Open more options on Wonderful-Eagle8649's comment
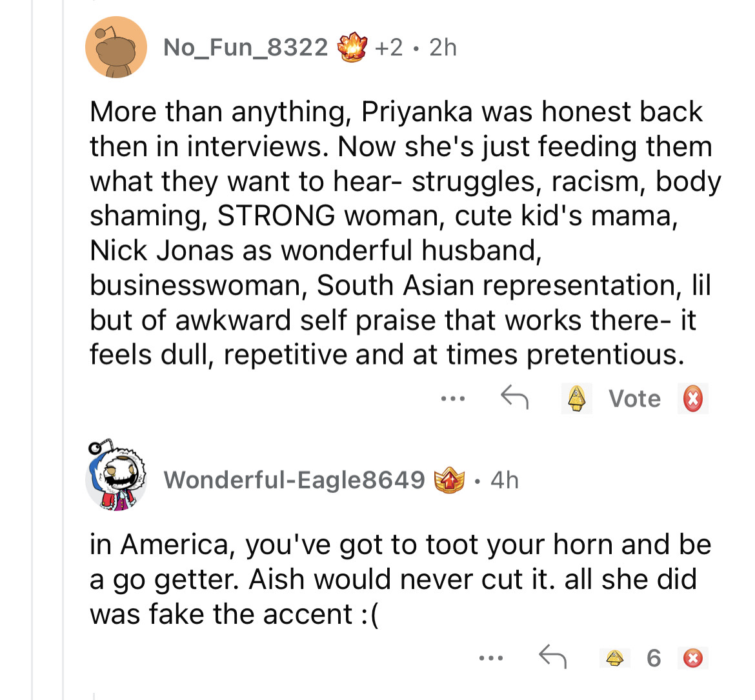The width and height of the screenshot is (755, 700). pos(490,658)
